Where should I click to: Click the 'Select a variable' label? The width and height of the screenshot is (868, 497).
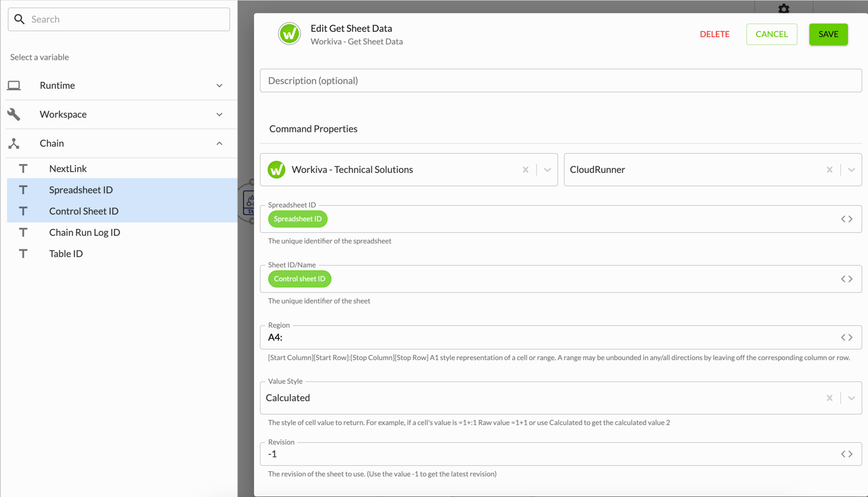(x=39, y=57)
